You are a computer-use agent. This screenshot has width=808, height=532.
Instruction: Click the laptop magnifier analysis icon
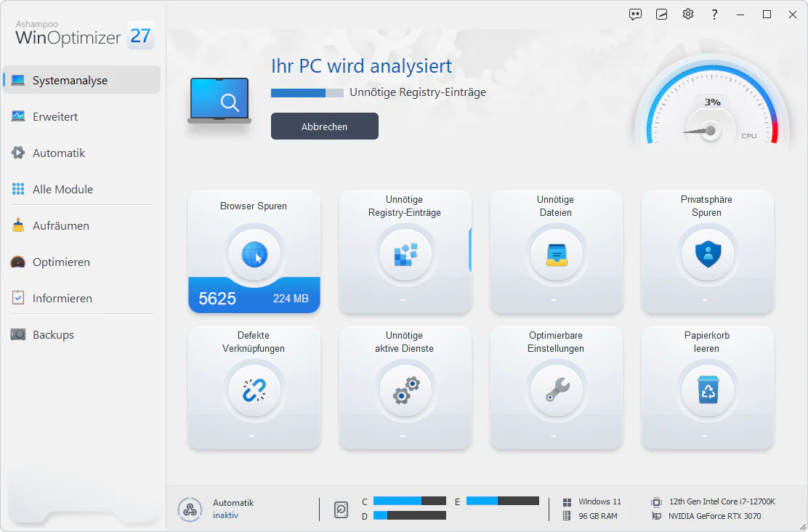point(219,100)
